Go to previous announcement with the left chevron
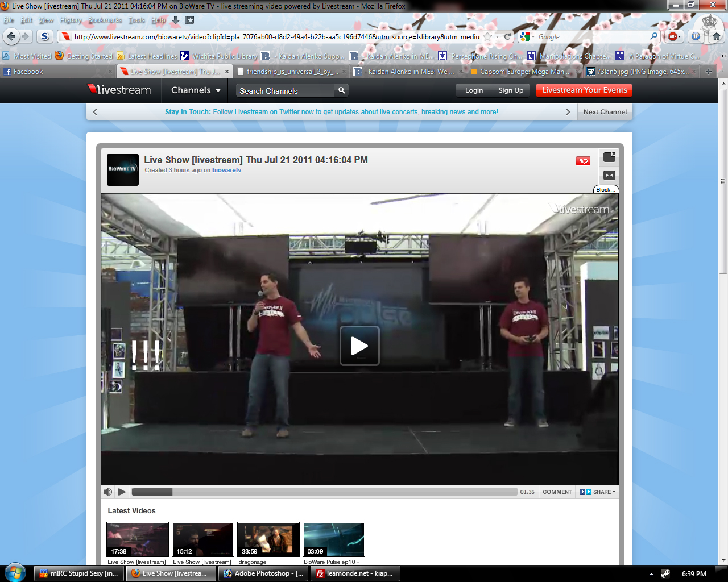 point(95,112)
